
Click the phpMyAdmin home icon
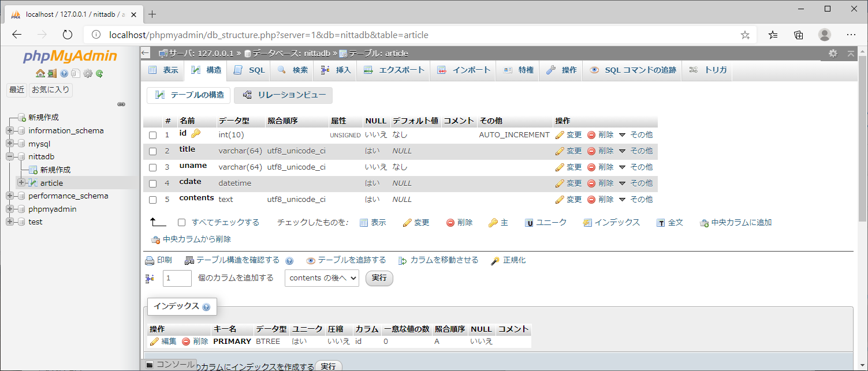coord(40,73)
